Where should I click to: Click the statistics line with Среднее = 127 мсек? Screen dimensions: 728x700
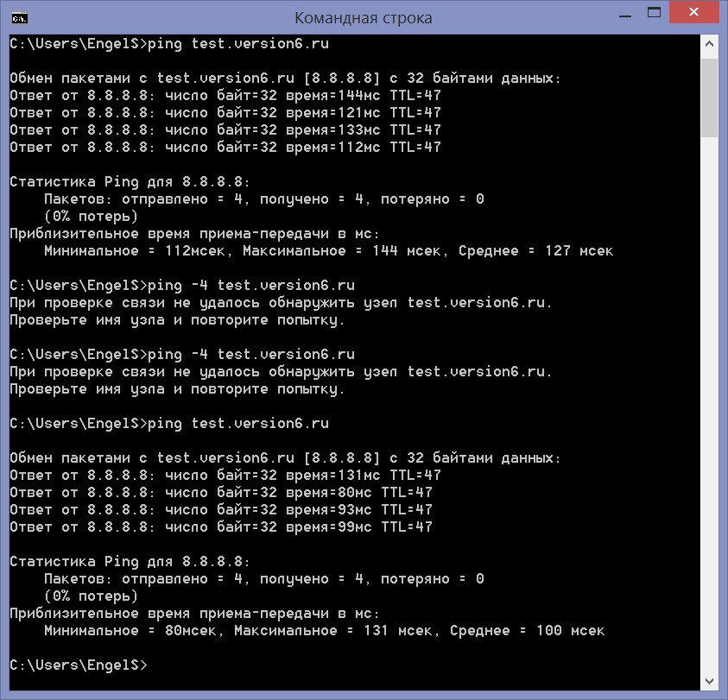pyautogui.click(x=329, y=251)
